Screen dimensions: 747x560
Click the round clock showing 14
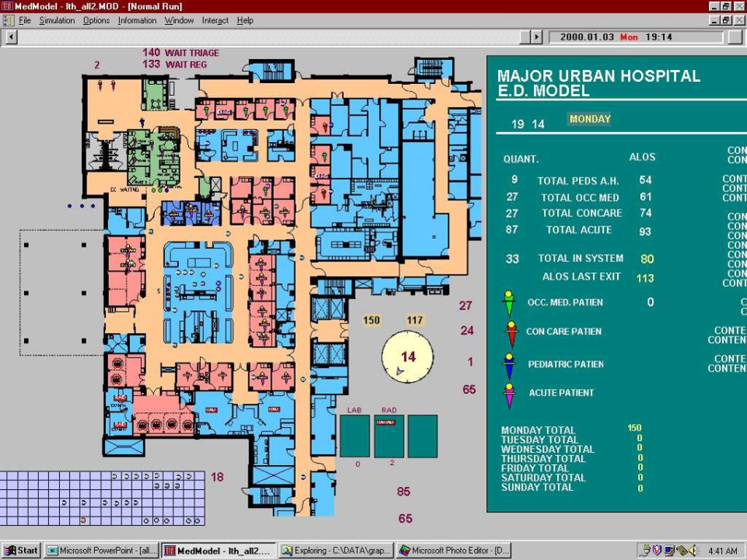pyautogui.click(x=407, y=357)
